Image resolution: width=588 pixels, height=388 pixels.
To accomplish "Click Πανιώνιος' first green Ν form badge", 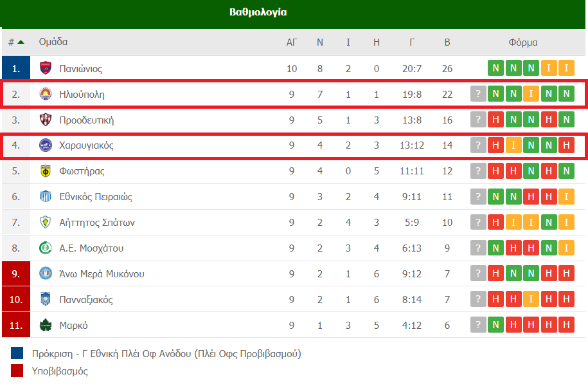I will click(x=495, y=68).
